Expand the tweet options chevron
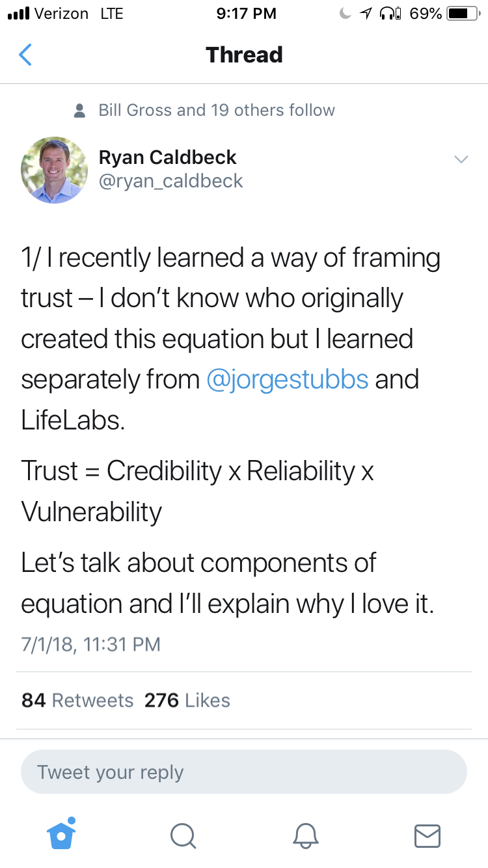 461,159
